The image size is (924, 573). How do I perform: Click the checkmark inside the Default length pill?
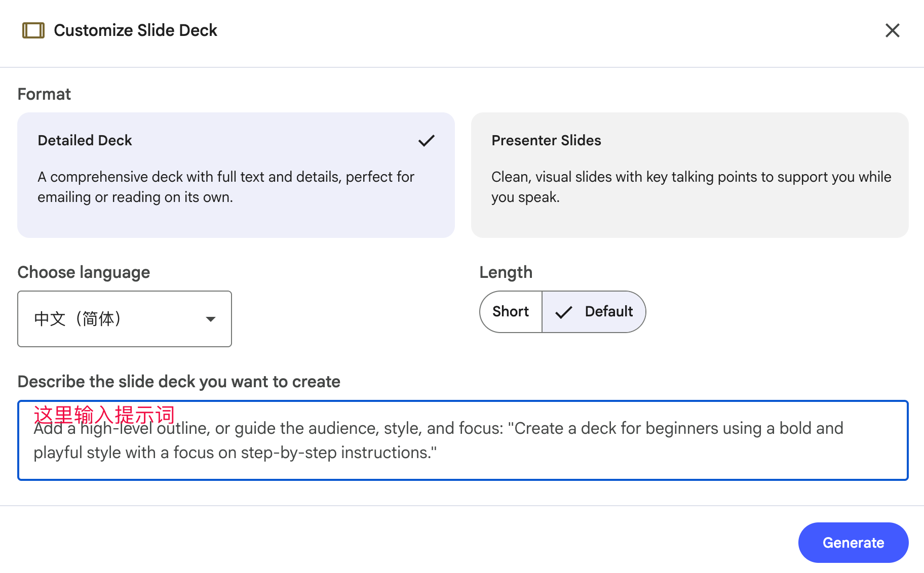pyautogui.click(x=563, y=312)
